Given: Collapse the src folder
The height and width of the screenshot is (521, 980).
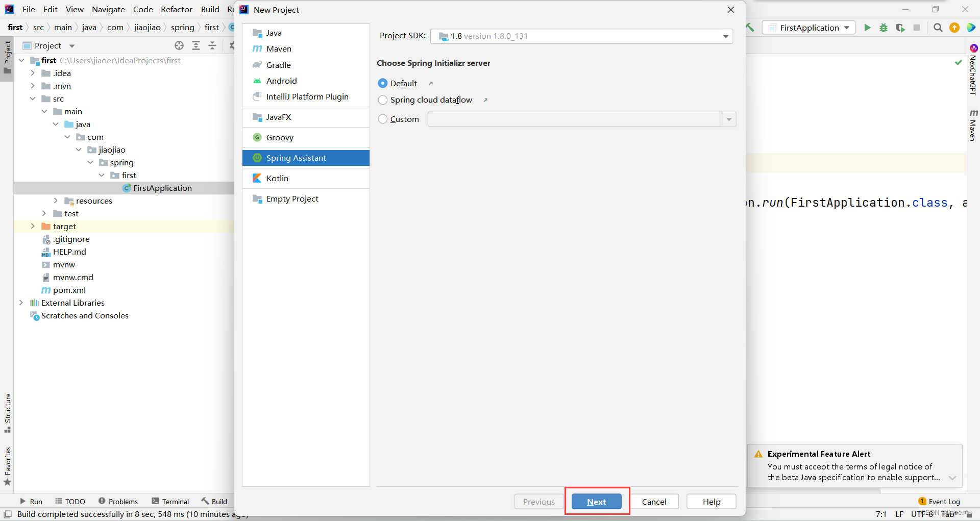Looking at the screenshot, I should (33, 98).
